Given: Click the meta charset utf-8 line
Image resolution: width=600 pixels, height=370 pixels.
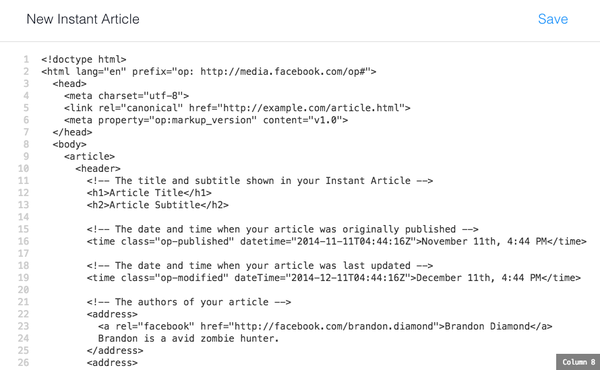Looking at the screenshot, I should (x=126, y=96).
